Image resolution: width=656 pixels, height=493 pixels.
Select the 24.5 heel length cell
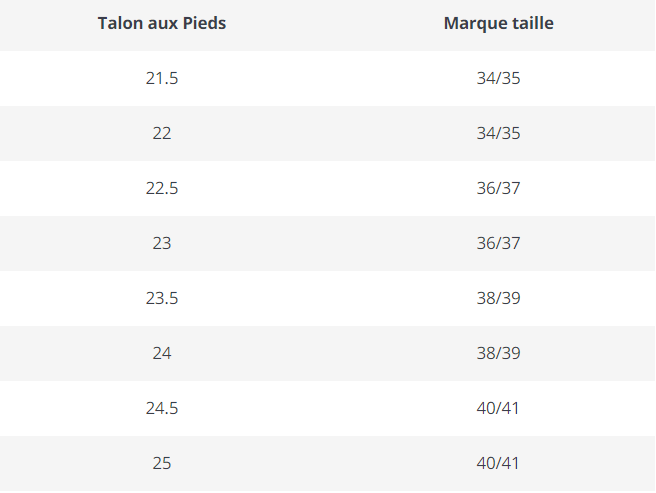[162, 408]
